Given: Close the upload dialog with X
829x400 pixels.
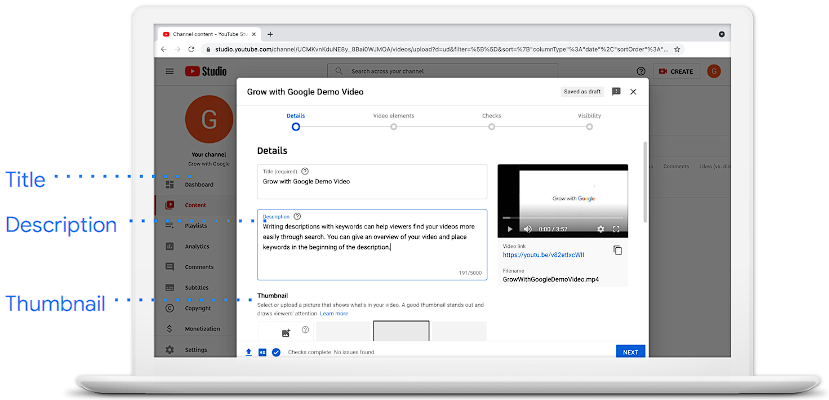Looking at the screenshot, I should [633, 92].
